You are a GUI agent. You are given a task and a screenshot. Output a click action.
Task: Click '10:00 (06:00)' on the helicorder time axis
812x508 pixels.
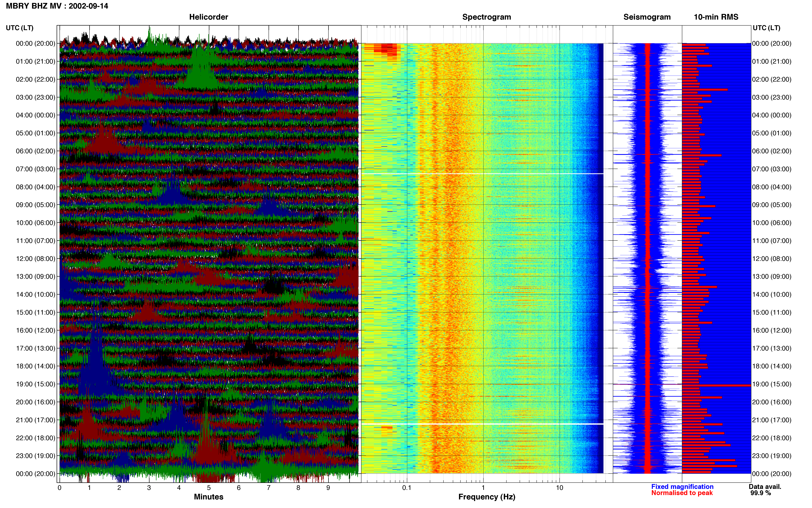click(36, 223)
